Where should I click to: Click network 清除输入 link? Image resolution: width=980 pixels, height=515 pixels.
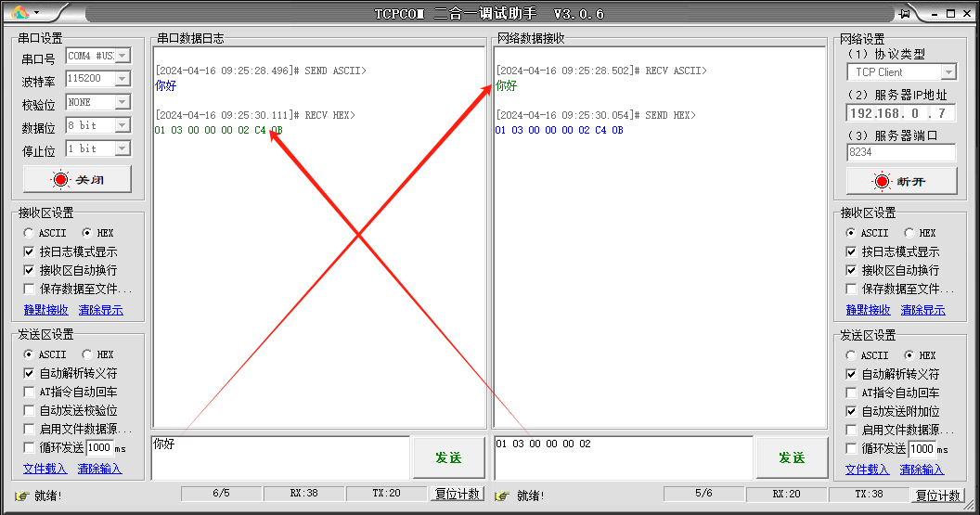pyautogui.click(x=922, y=470)
